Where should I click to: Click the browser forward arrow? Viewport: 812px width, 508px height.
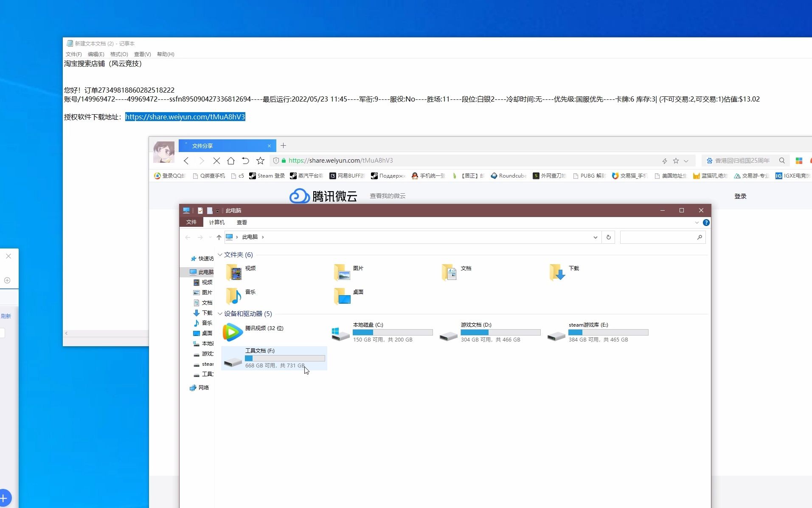202,161
